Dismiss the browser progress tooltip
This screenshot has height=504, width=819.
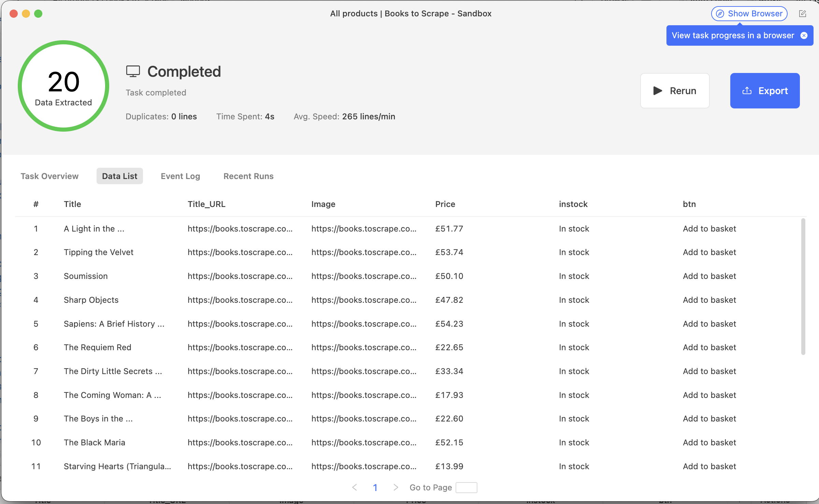pyautogui.click(x=804, y=35)
